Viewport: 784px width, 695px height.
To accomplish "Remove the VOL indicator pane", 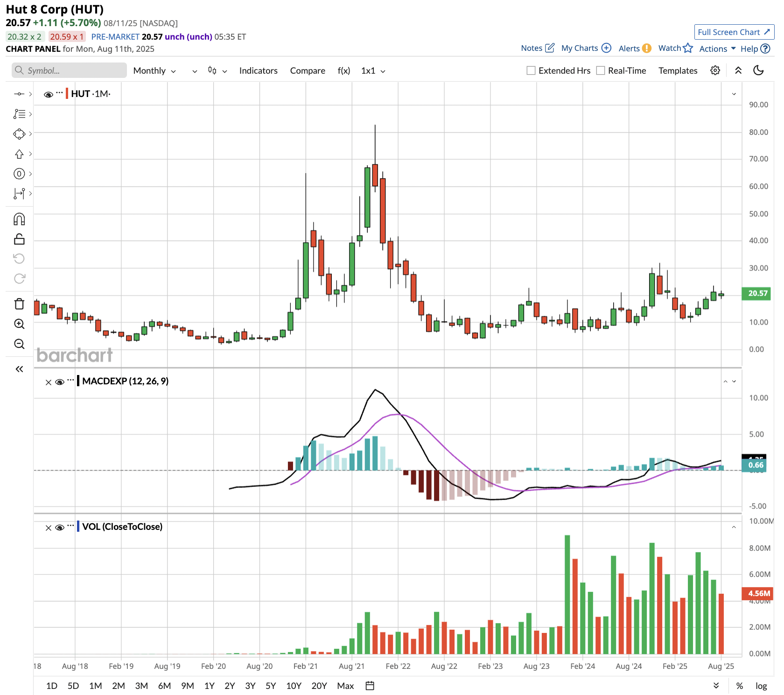I will click(x=49, y=528).
